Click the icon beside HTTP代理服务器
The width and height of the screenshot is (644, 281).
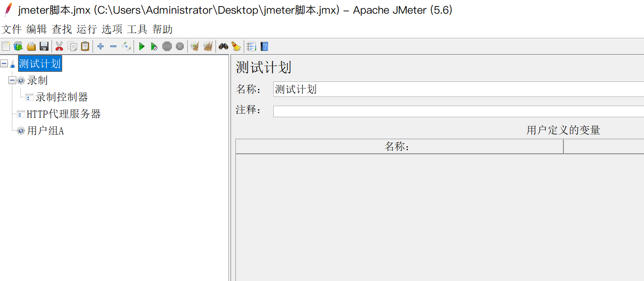click(x=21, y=114)
